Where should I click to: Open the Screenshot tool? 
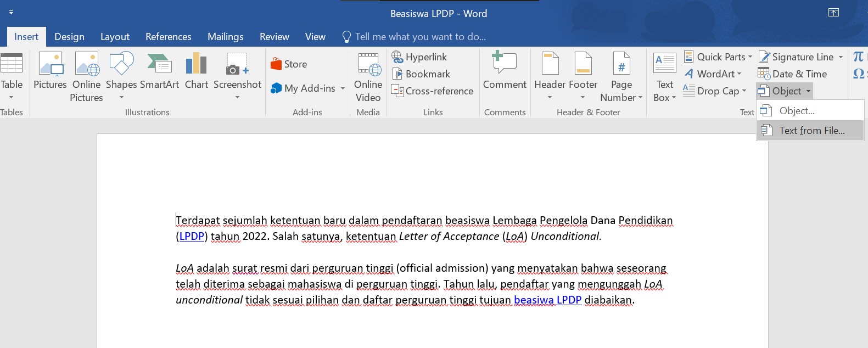(x=237, y=77)
